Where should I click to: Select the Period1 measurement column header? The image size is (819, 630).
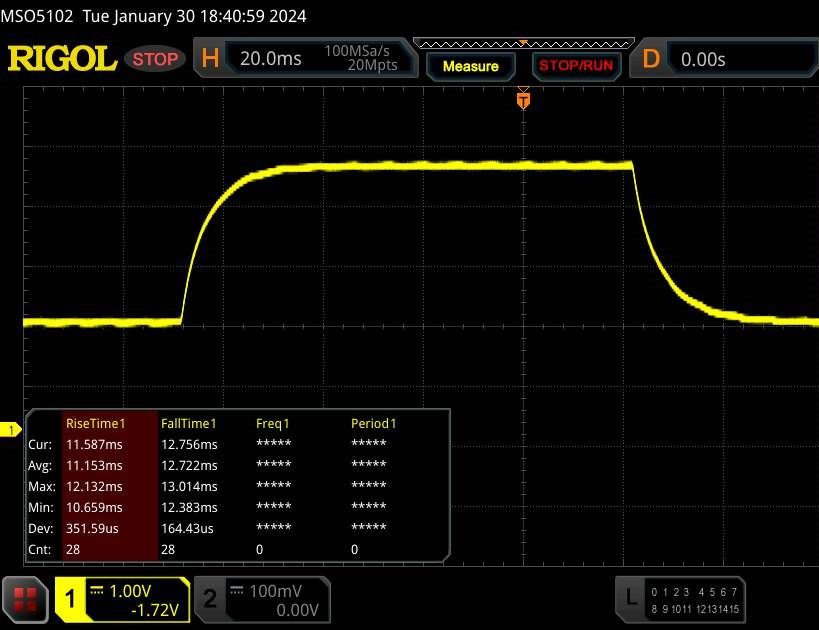click(373, 424)
